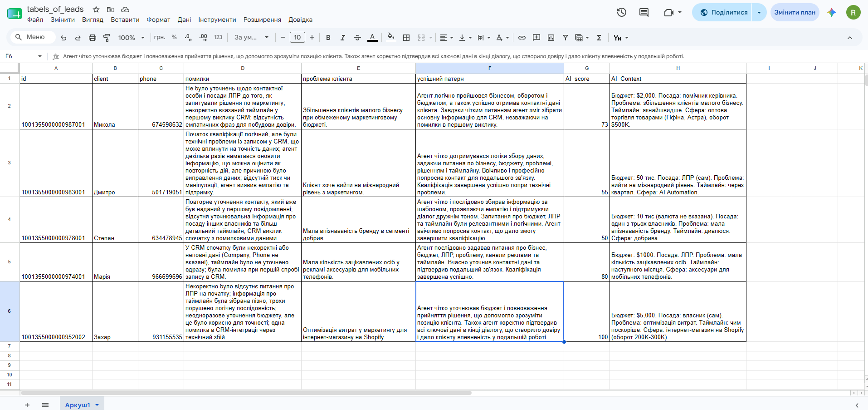Open the Functions sigma menu
The height and width of the screenshot is (410, 868).
pyautogui.click(x=599, y=38)
